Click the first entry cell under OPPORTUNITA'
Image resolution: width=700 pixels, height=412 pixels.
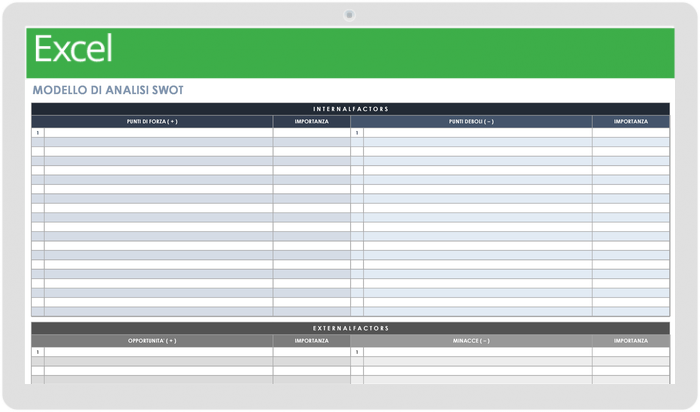(x=158, y=352)
